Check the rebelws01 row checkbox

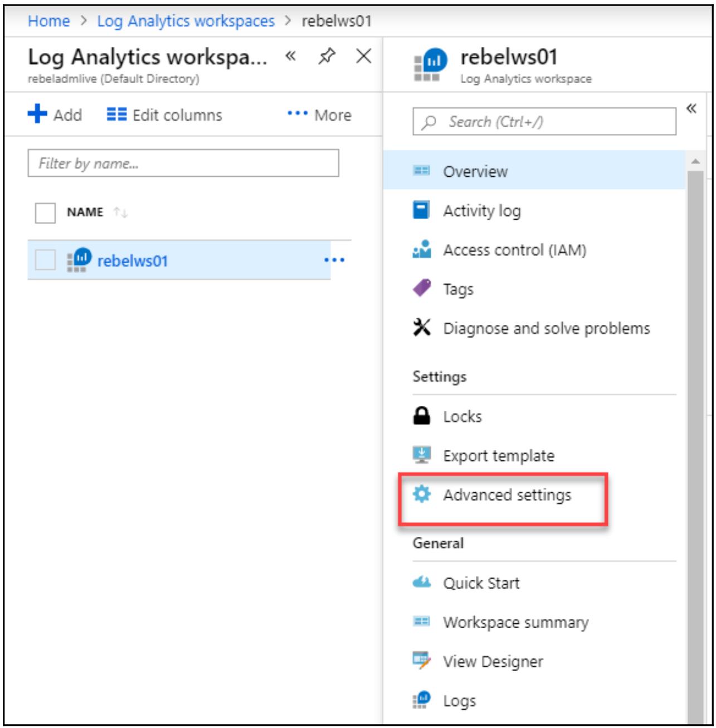coord(45,260)
